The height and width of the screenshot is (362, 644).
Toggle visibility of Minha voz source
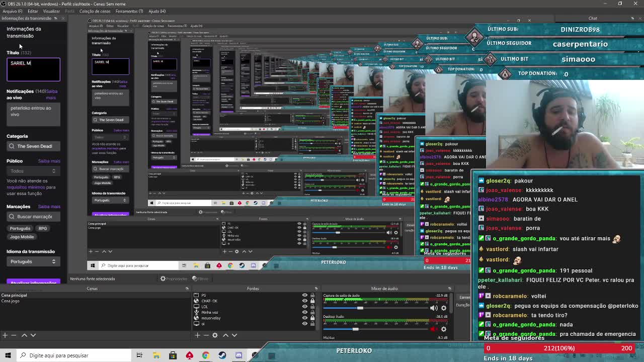[x=304, y=312]
